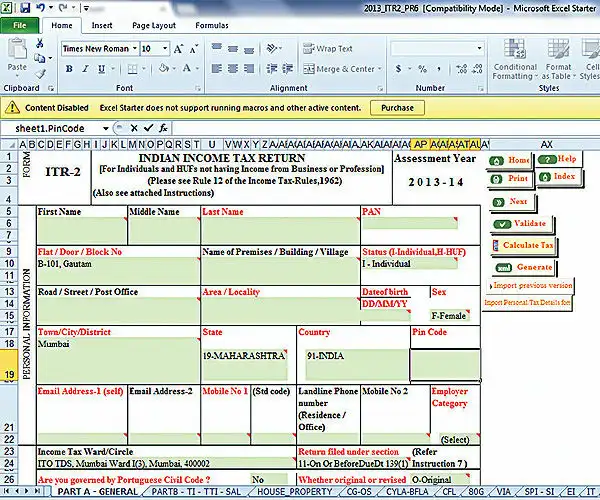Click the Copy icon in Clipboard group
Screen dimensions: 600x500
39,58
